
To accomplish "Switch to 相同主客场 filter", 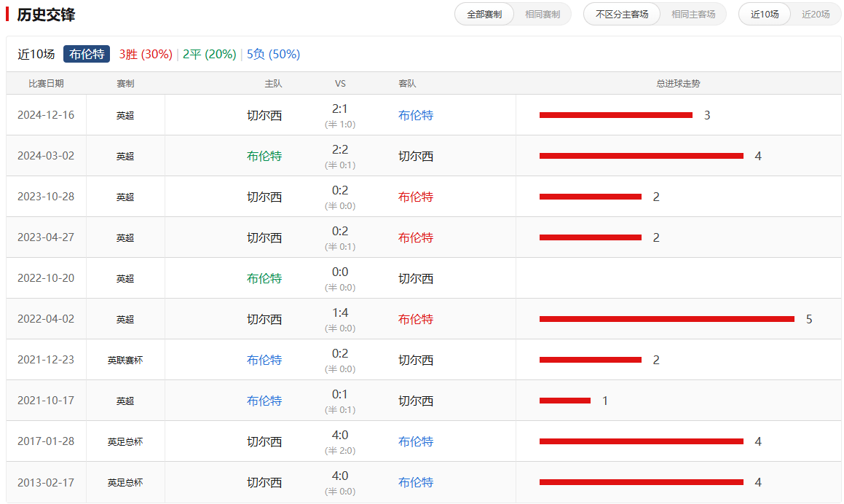I will click(693, 15).
